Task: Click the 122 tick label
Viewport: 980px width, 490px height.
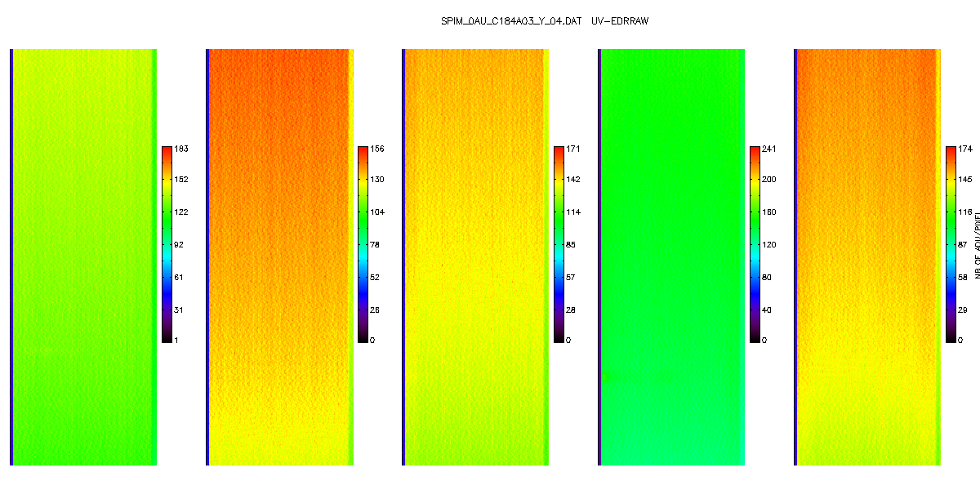Action: [182, 212]
